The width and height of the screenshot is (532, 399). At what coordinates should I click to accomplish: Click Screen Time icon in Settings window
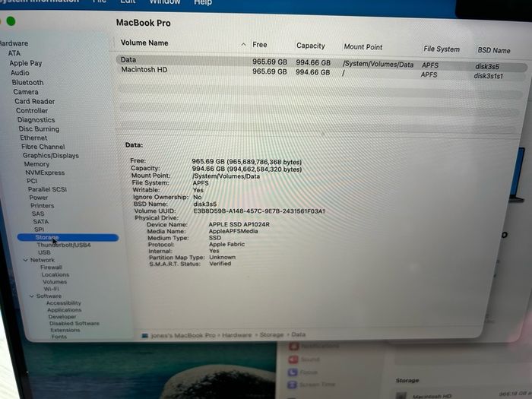(292, 385)
